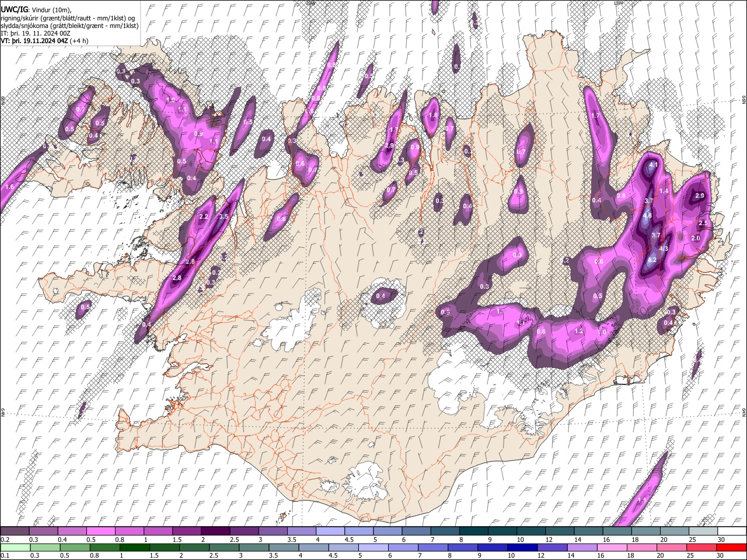Click the 4.3 snowfall value on map
This screenshot has width=747, height=560.
click(x=664, y=249)
